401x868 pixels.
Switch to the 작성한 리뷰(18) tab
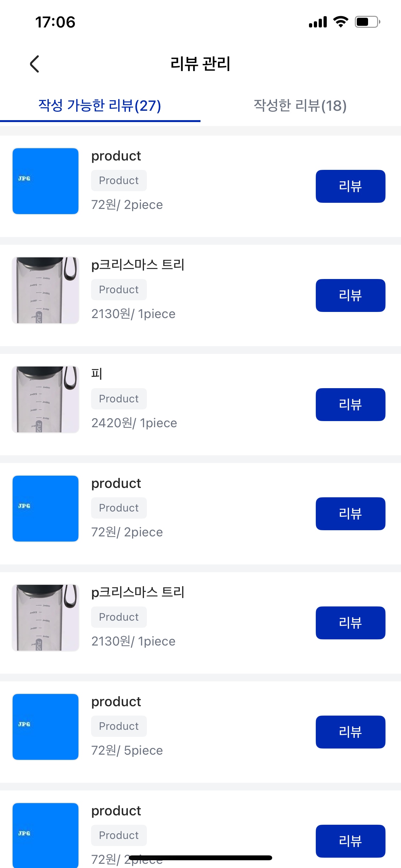coord(300,106)
